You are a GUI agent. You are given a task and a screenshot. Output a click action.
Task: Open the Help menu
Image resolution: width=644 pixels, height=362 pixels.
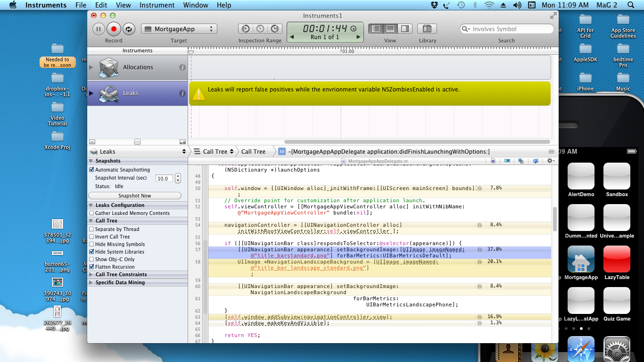224,5
